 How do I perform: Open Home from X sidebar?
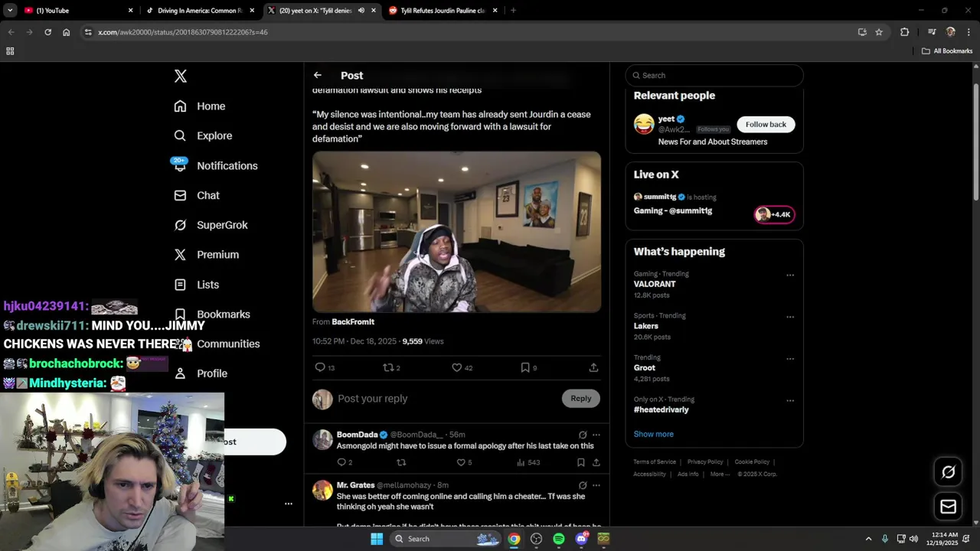point(200,106)
